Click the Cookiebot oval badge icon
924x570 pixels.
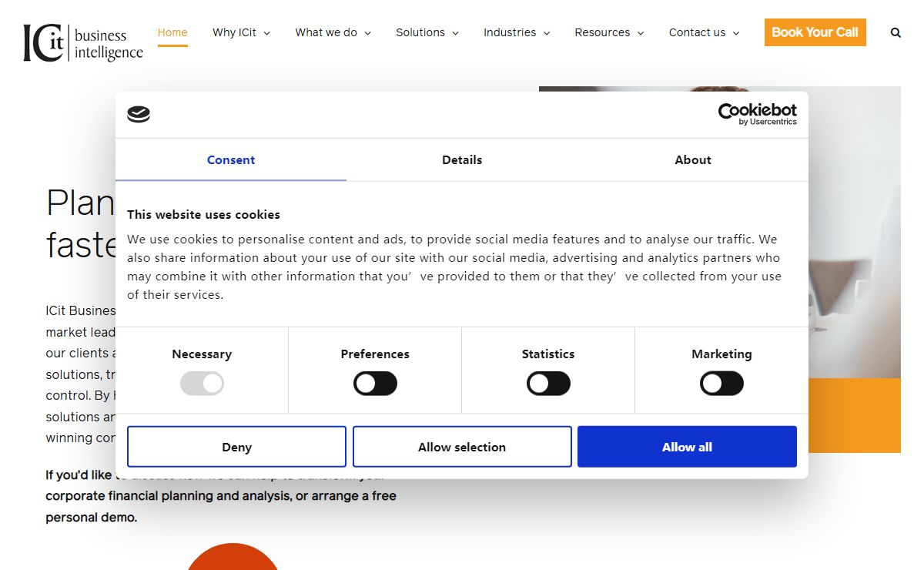pos(139,115)
